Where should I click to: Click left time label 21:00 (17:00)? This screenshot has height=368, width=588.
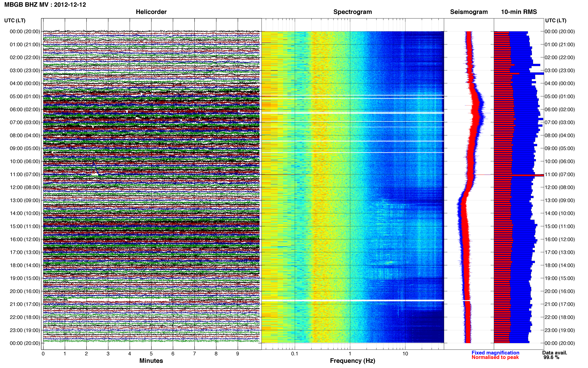click(25, 304)
